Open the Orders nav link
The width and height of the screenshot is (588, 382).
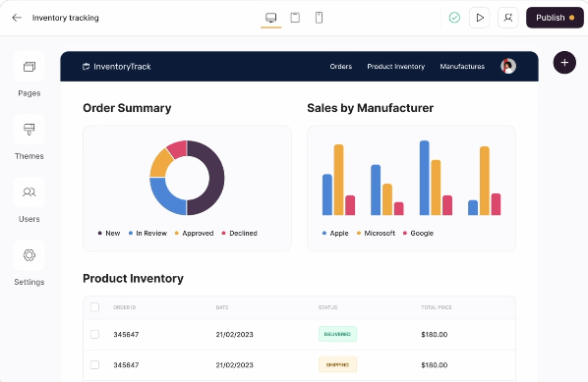(341, 67)
